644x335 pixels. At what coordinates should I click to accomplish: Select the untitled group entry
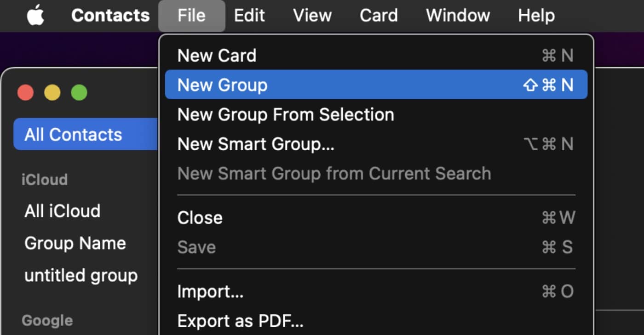(x=81, y=275)
